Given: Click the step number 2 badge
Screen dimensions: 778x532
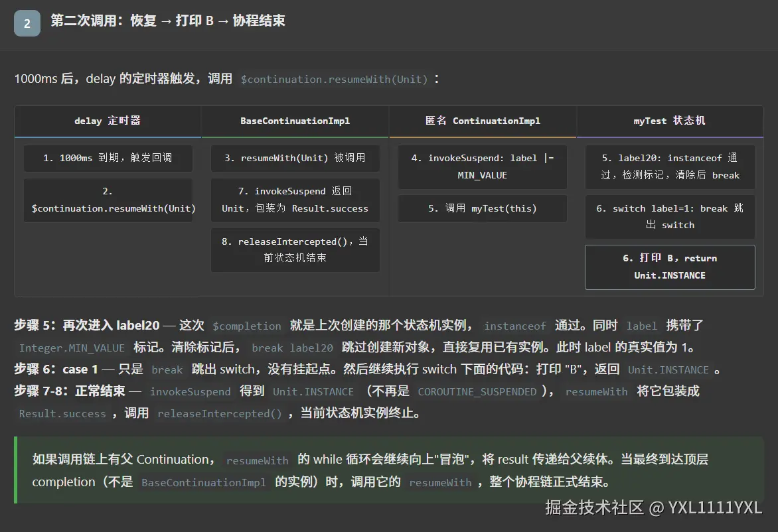Looking at the screenshot, I should (x=27, y=23).
